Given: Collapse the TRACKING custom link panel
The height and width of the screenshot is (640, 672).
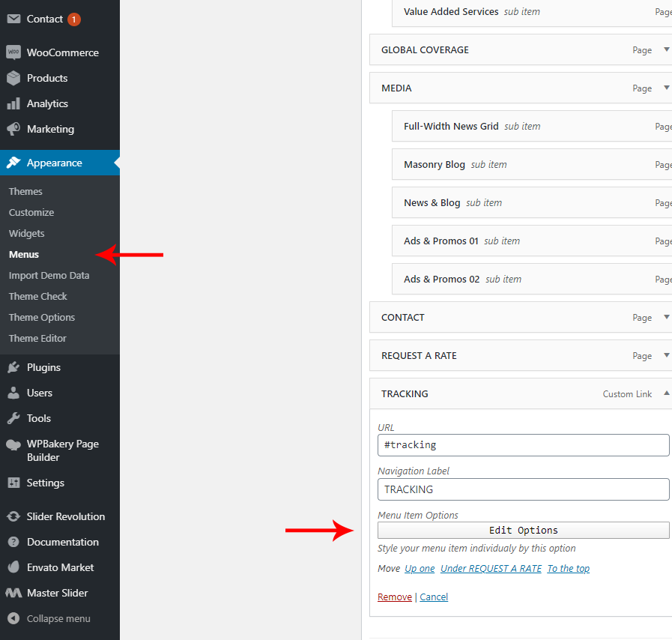Looking at the screenshot, I should click(666, 394).
